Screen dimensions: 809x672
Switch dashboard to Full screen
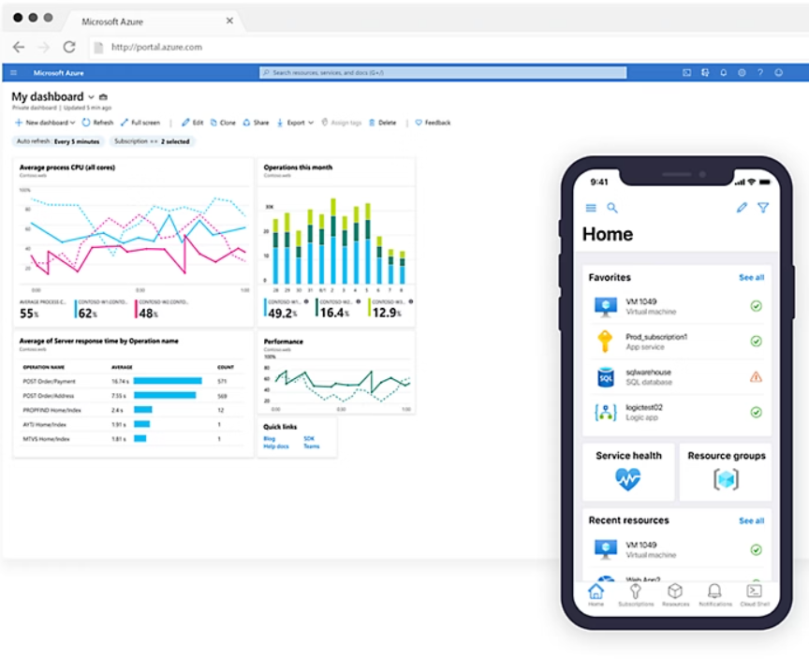click(140, 123)
